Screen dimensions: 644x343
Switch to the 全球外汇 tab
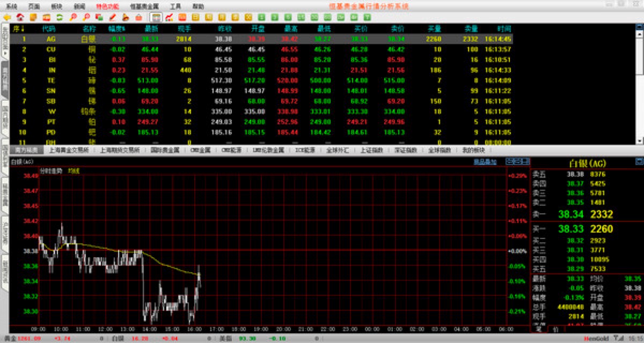[x=337, y=151]
